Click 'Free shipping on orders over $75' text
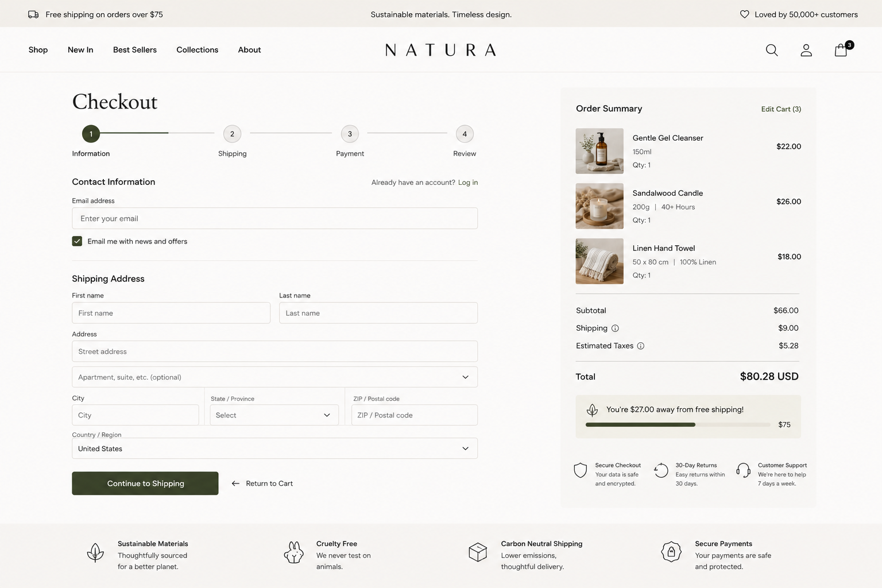Viewport: 882px width, 588px height. click(104, 14)
